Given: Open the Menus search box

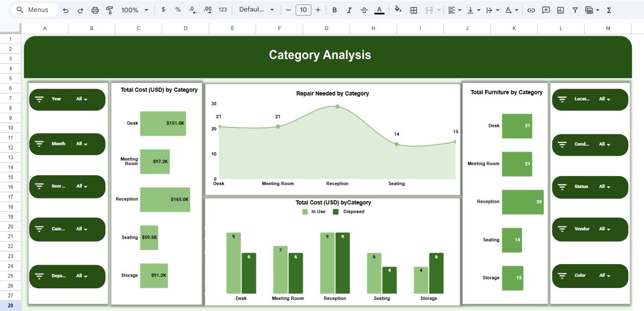Looking at the screenshot, I should point(33,9).
